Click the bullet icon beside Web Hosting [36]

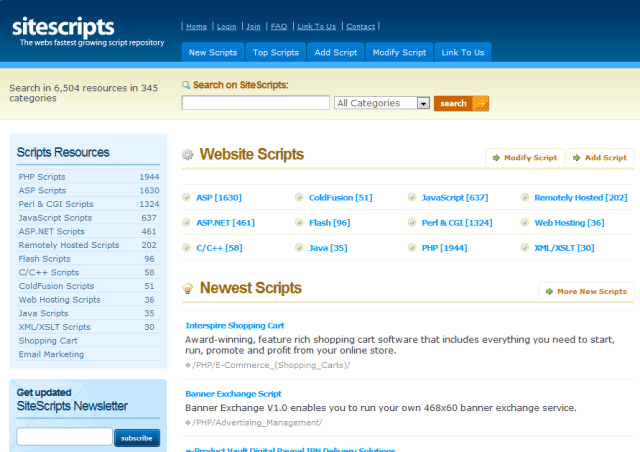tap(525, 223)
